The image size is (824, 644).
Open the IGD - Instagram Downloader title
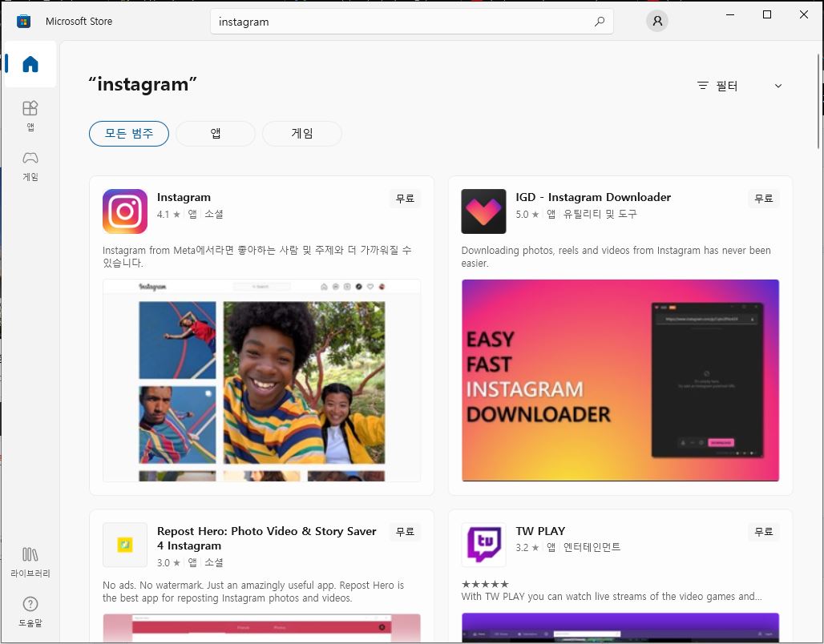point(593,198)
